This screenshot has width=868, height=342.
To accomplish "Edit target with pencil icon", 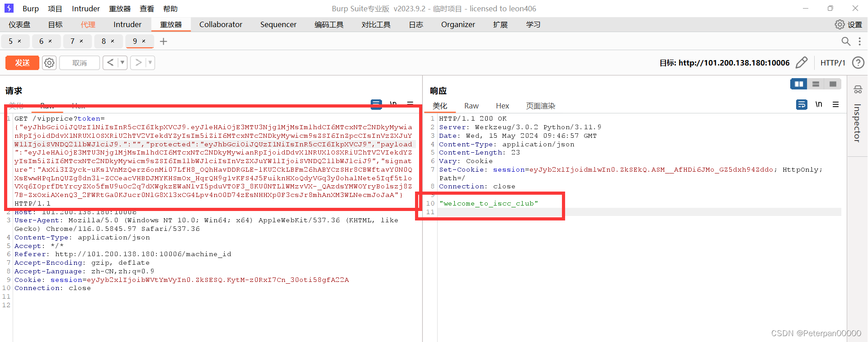I will coord(802,62).
